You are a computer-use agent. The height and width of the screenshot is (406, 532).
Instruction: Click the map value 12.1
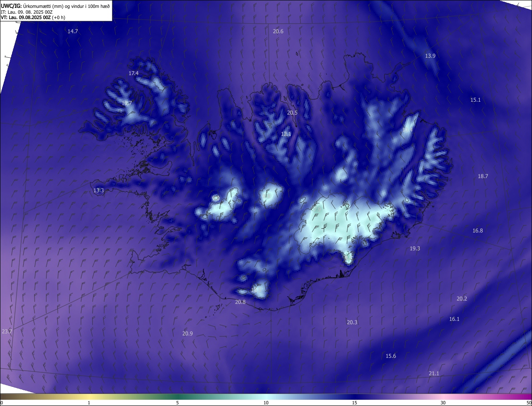tap(286, 134)
